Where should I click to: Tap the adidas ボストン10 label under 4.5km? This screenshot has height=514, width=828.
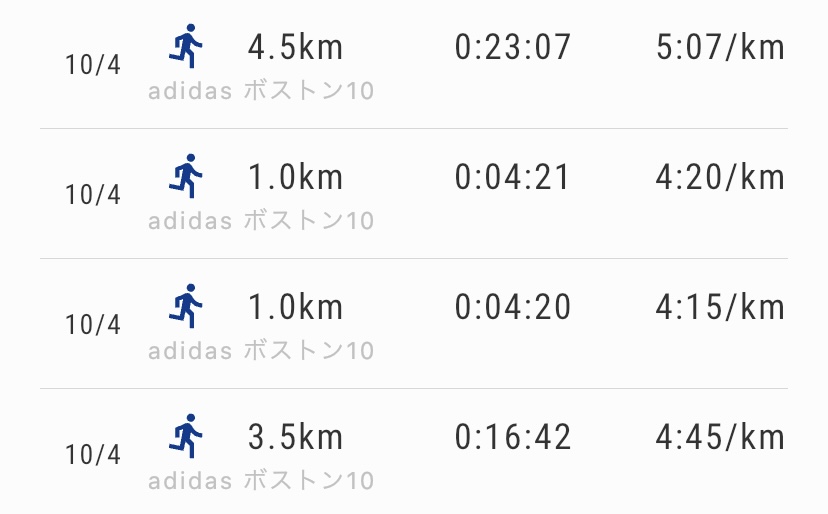[x=261, y=91]
